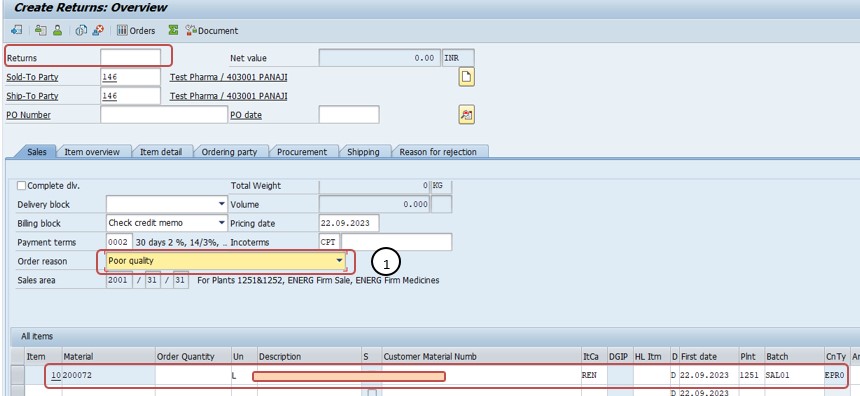
Task: Click the Incoterms location text field
Action: click(397, 242)
